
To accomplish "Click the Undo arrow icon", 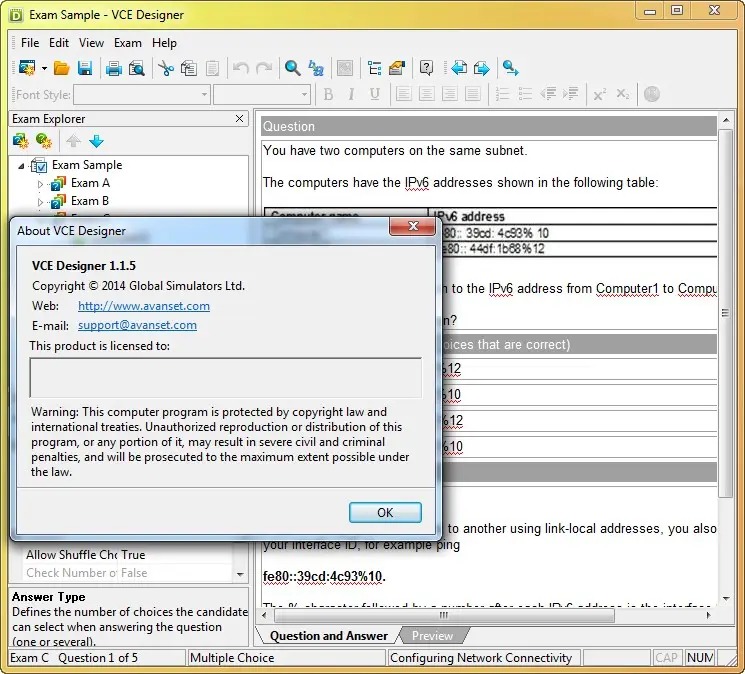I will pyautogui.click(x=241, y=68).
